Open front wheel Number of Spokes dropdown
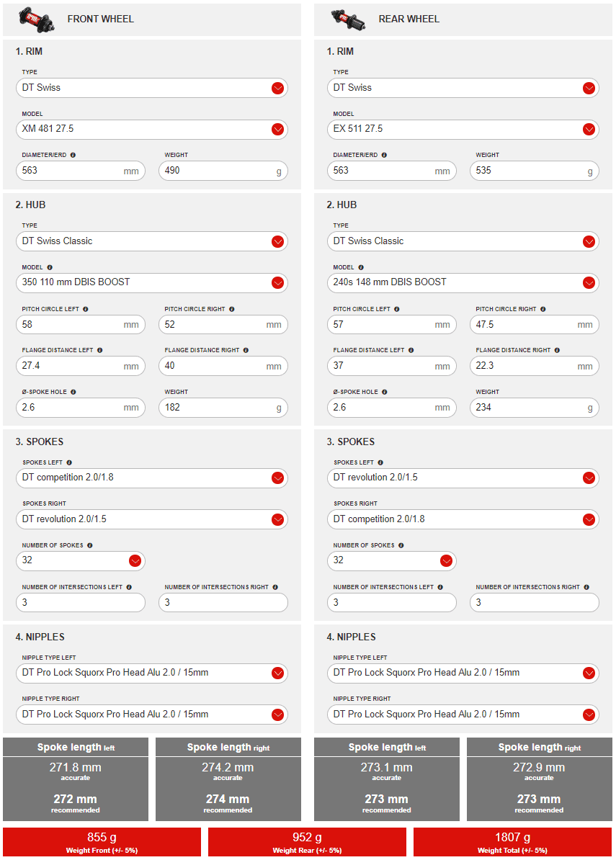 pos(135,560)
